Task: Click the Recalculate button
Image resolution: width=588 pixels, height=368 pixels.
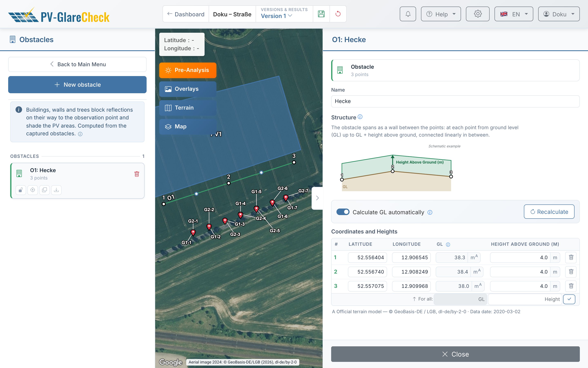Action: tap(549, 212)
